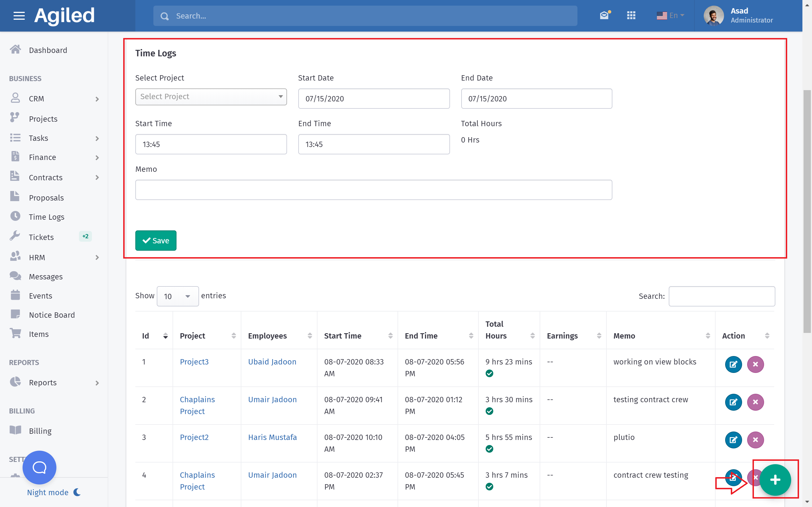Viewport: 812px width, 507px height.
Task: Open the mail notifications icon
Action: point(604,15)
